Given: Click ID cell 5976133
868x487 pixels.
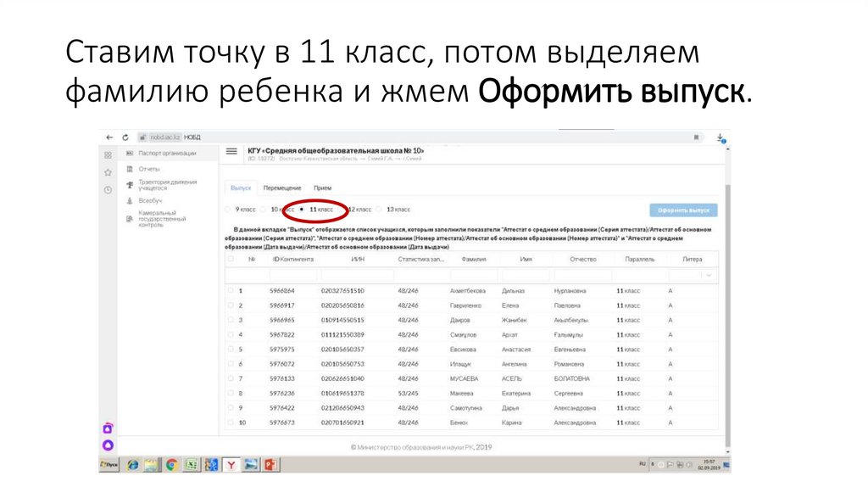Looking at the screenshot, I should [x=282, y=379].
